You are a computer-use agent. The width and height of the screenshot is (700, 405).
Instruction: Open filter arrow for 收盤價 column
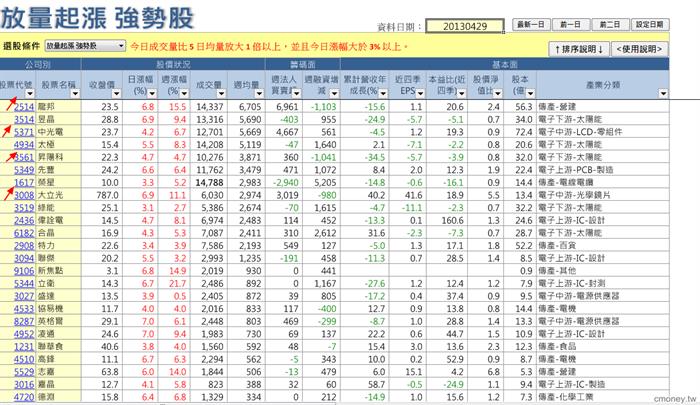116,93
